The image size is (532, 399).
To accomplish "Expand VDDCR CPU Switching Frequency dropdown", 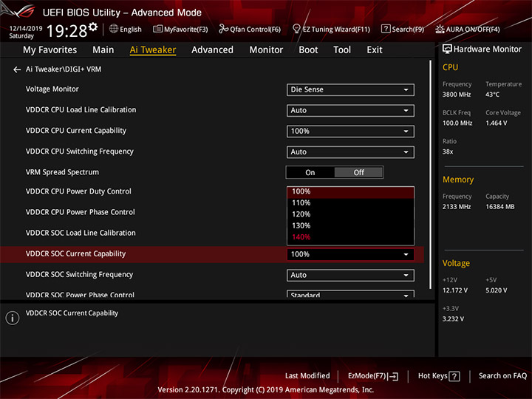I will 350,152.
